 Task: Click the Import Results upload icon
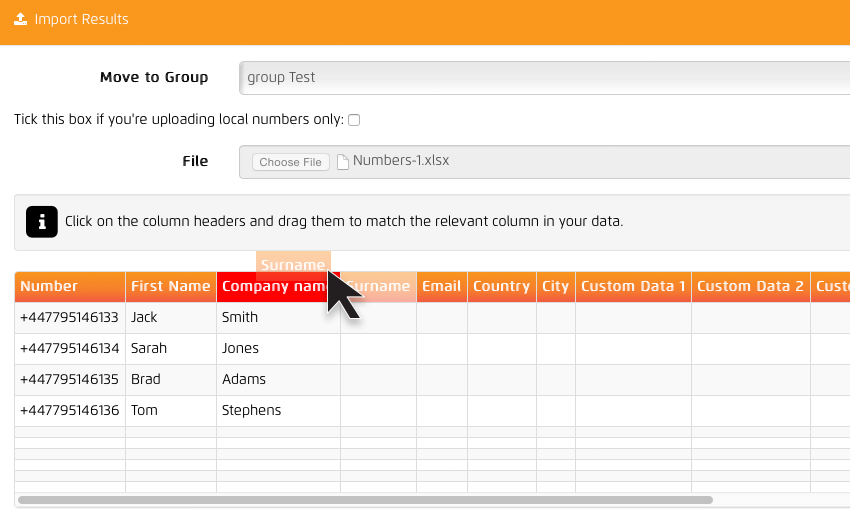point(21,19)
